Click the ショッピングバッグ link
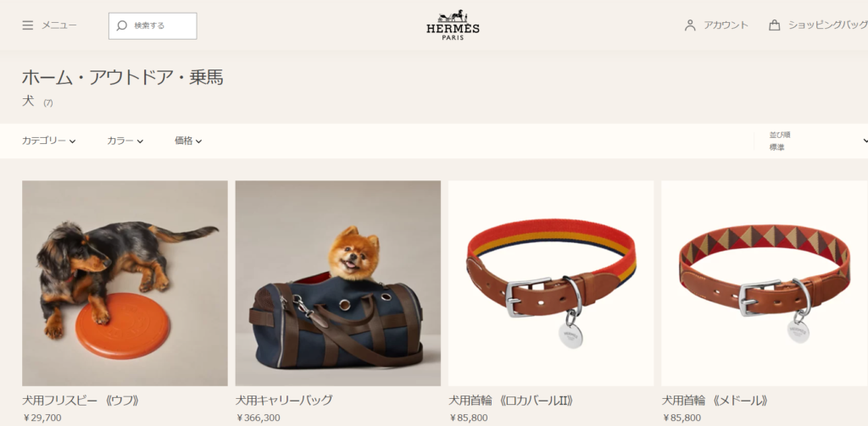The width and height of the screenshot is (868, 426). click(827, 25)
